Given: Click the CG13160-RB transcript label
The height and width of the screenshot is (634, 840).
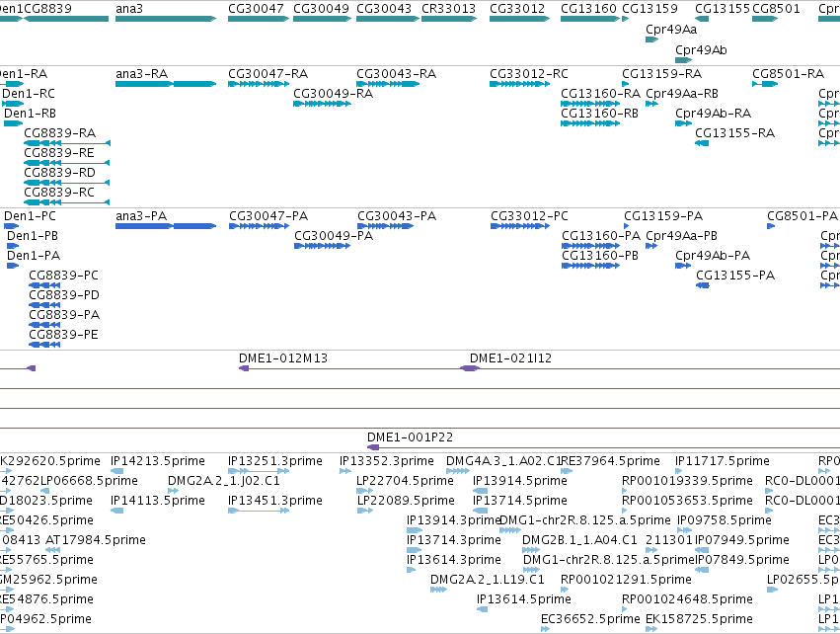Looking at the screenshot, I should pyautogui.click(x=600, y=114).
